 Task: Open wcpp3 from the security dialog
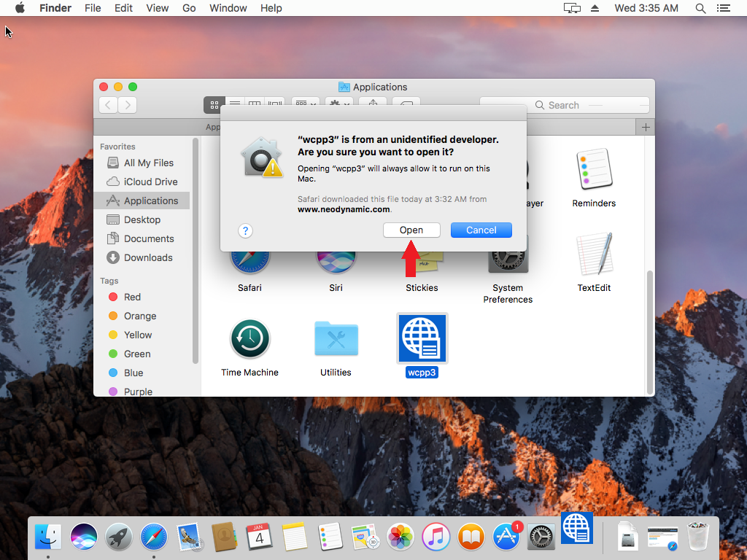(x=411, y=230)
